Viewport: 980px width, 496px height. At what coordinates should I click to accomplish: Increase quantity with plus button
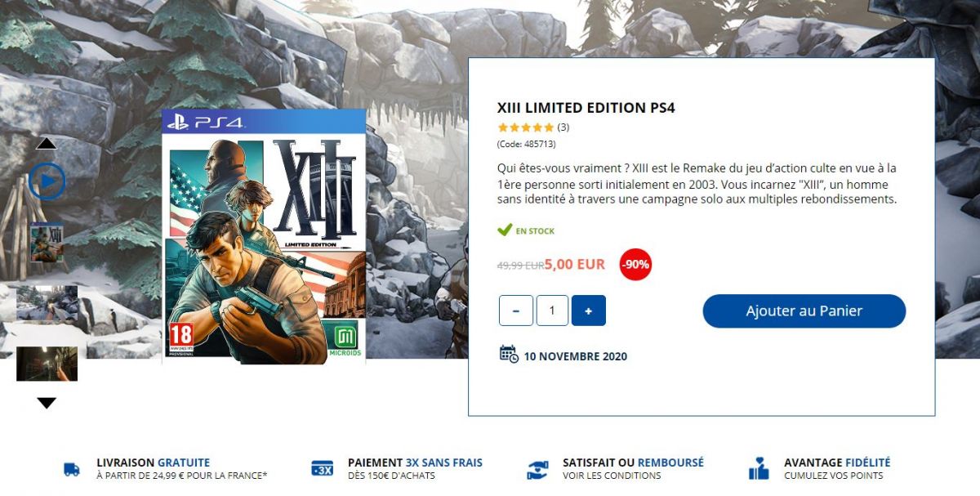[589, 311]
